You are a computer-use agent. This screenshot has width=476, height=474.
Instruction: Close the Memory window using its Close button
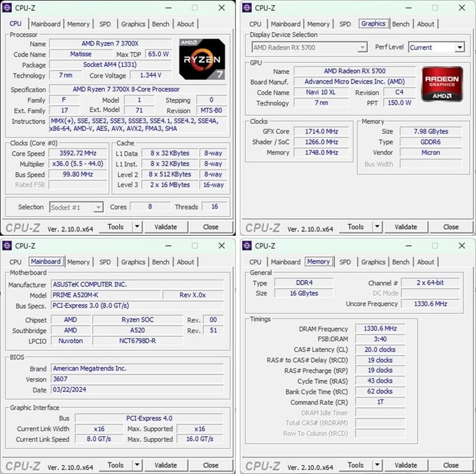451,464
